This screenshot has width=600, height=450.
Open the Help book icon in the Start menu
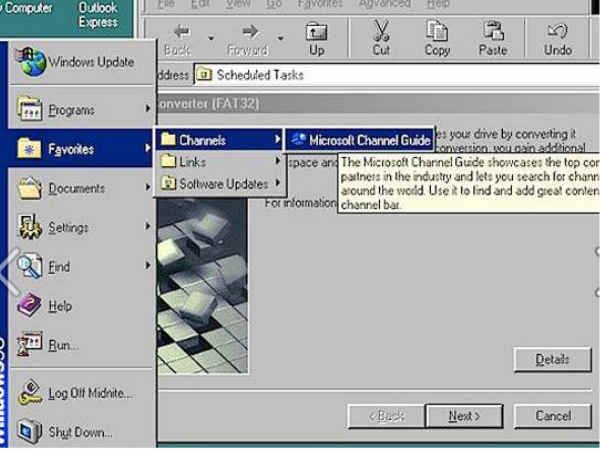coord(29,305)
